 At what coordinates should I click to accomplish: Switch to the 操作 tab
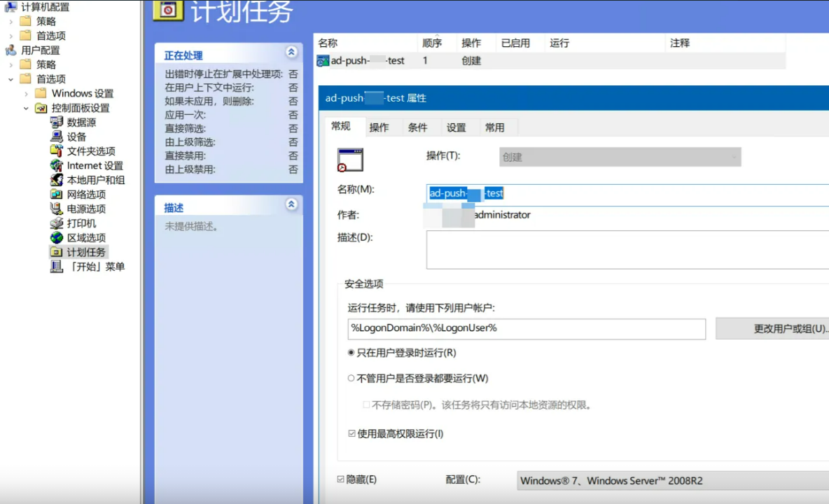[379, 127]
